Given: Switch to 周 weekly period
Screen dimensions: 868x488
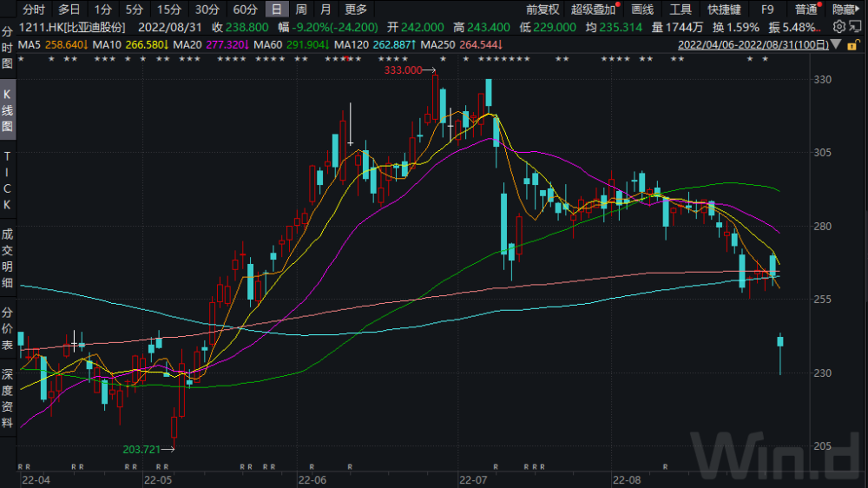Looking at the screenshot, I should coord(300,10).
